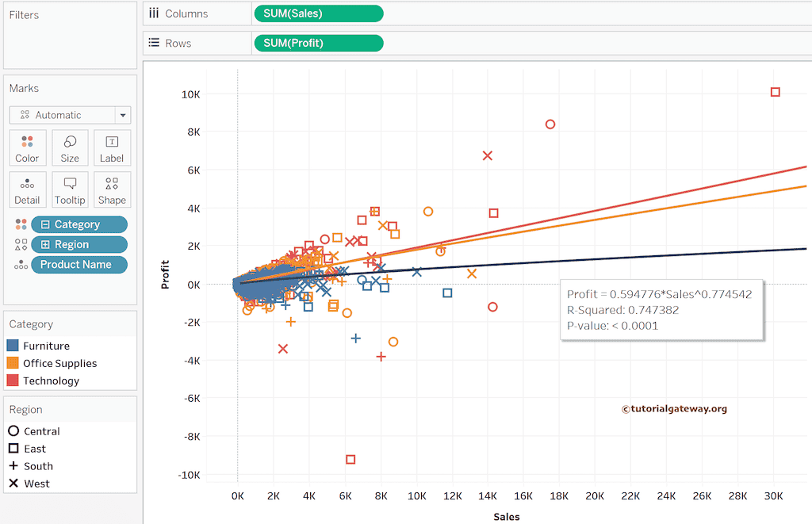Image resolution: width=812 pixels, height=524 pixels.
Task: Open the Label marks property
Action: [111, 147]
